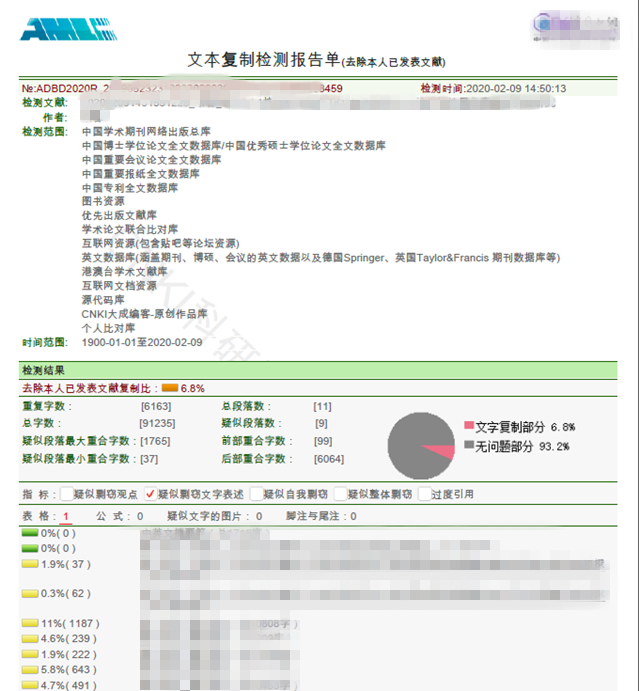
Task: Click the yellow bar icon beside 11%(1187)
Action: click(x=30, y=624)
